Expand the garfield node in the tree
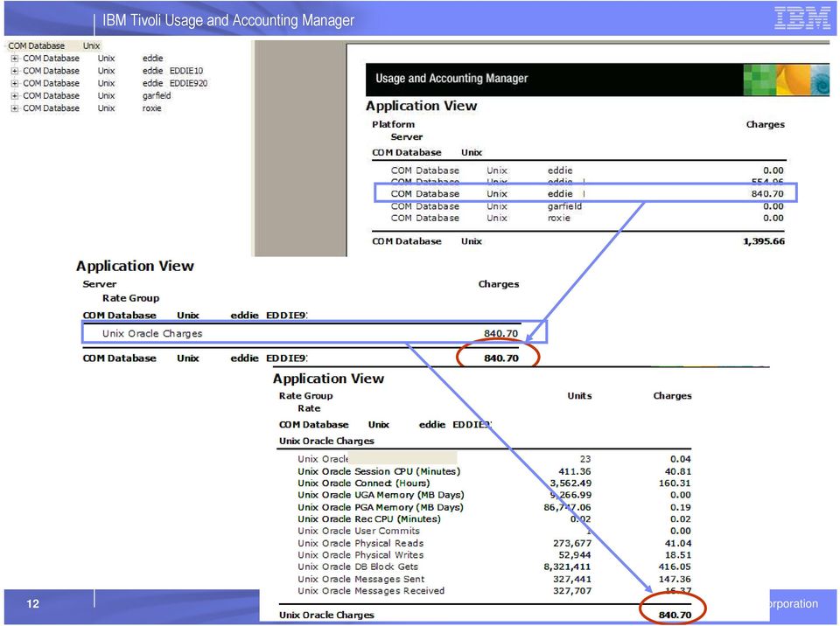840x626 pixels. pyautogui.click(x=15, y=95)
